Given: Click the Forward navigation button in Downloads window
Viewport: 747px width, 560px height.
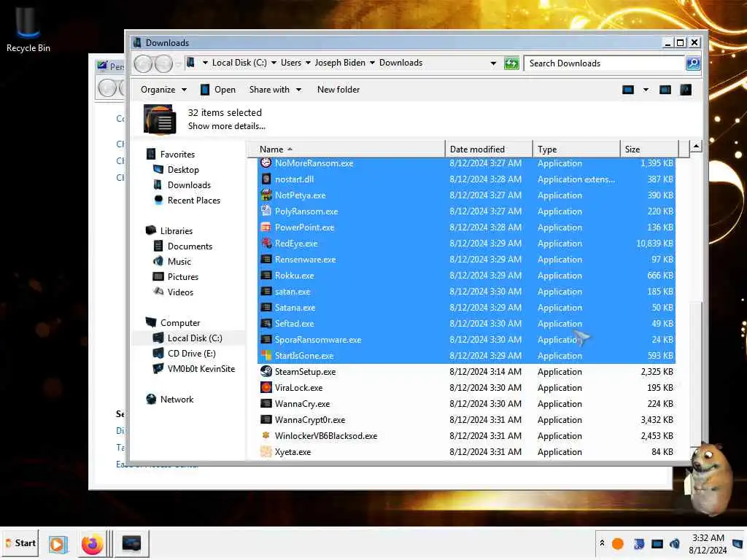Looking at the screenshot, I should point(163,63).
